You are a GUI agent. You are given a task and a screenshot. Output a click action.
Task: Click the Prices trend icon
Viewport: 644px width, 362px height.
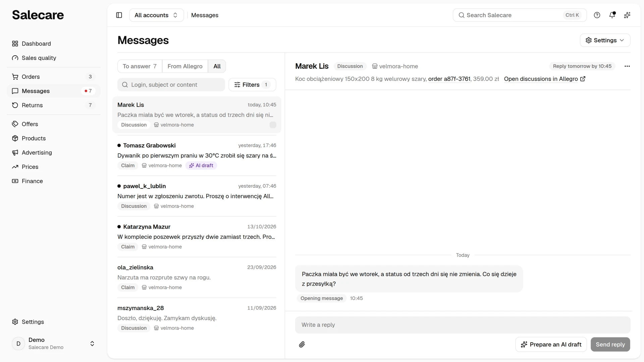(x=15, y=167)
